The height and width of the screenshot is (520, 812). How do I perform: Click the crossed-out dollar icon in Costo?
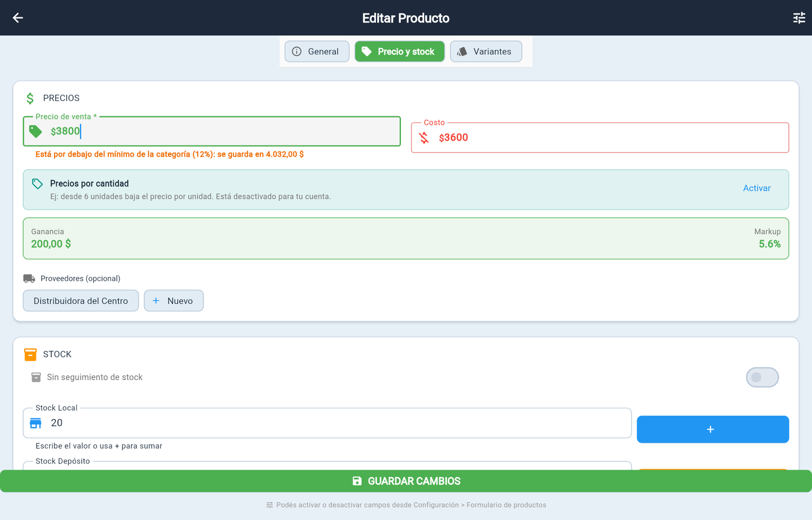tap(424, 138)
